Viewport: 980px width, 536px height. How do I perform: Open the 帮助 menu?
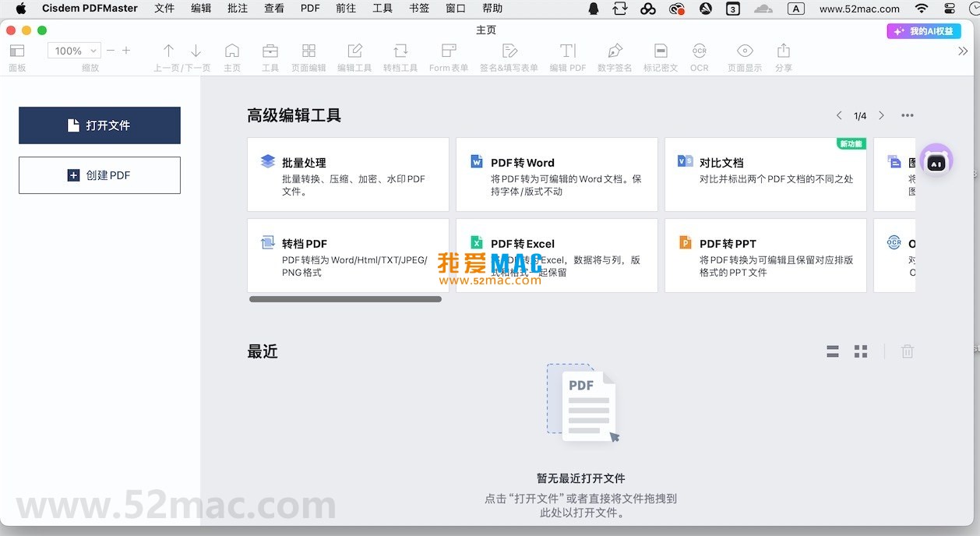point(492,9)
